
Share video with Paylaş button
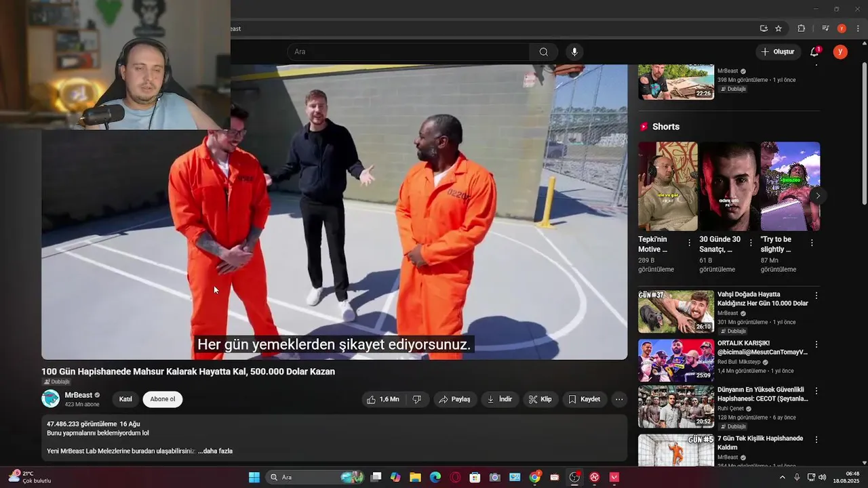[454, 399]
